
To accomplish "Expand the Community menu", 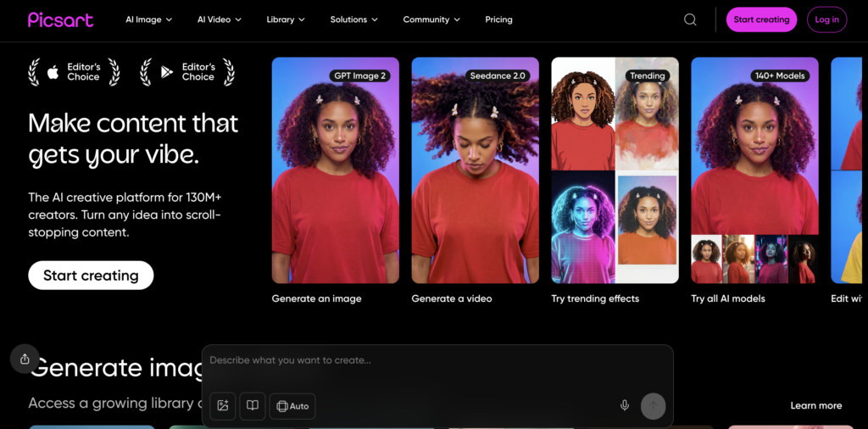I will click(x=431, y=19).
